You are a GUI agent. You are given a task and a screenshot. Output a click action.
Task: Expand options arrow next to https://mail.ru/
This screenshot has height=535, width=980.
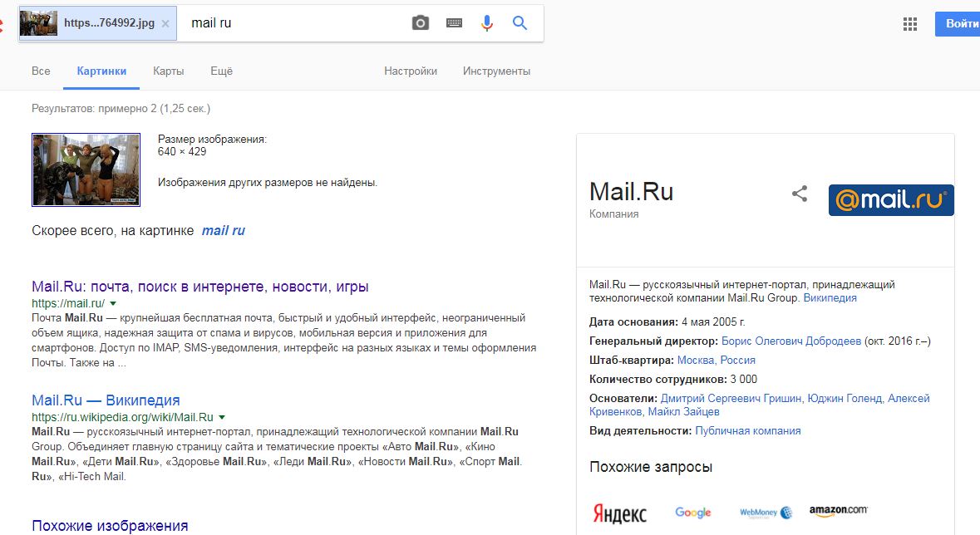pyautogui.click(x=113, y=303)
